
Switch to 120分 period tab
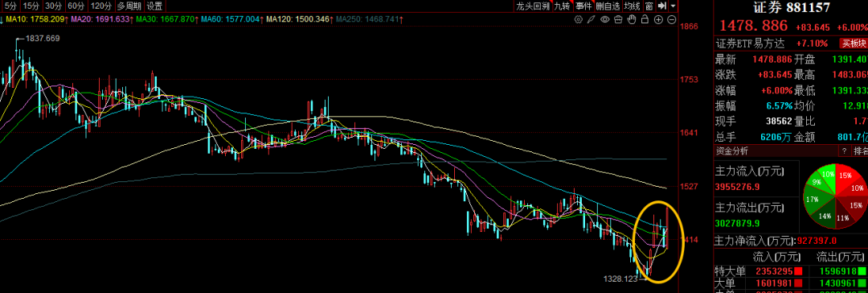pyautogui.click(x=100, y=6)
